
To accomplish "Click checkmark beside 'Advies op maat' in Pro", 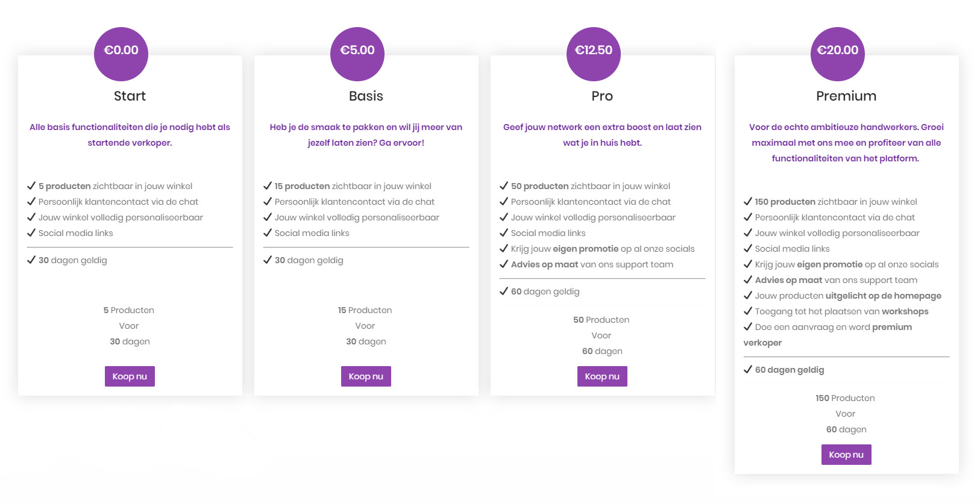I will 504,264.
